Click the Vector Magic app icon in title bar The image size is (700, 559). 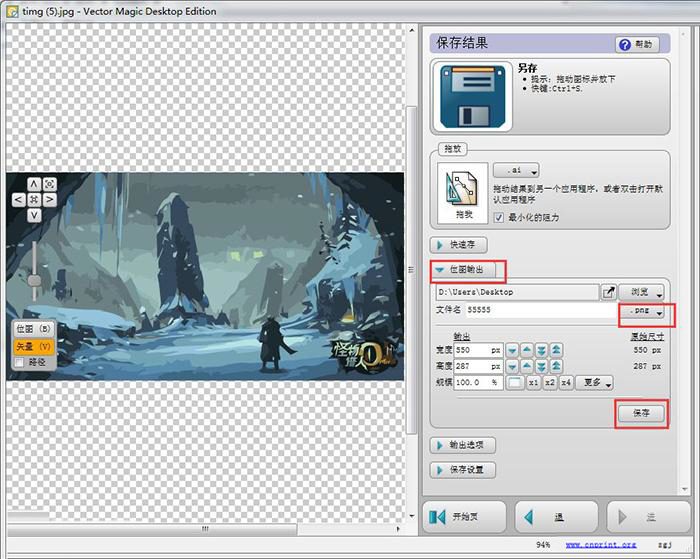[12, 11]
